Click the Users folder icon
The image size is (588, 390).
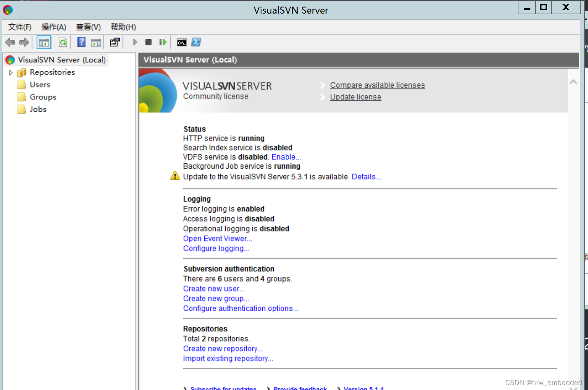click(x=22, y=85)
